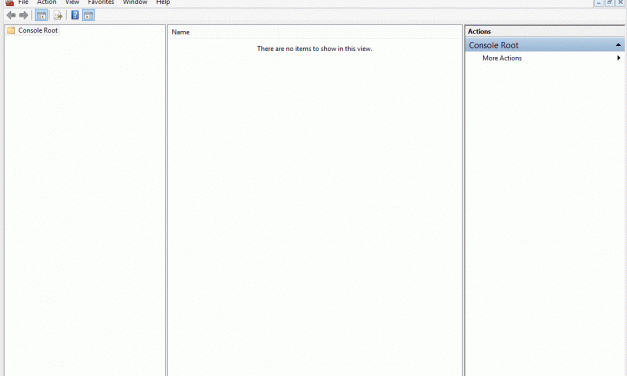
Task: Click the Name column header
Action: 223,32
